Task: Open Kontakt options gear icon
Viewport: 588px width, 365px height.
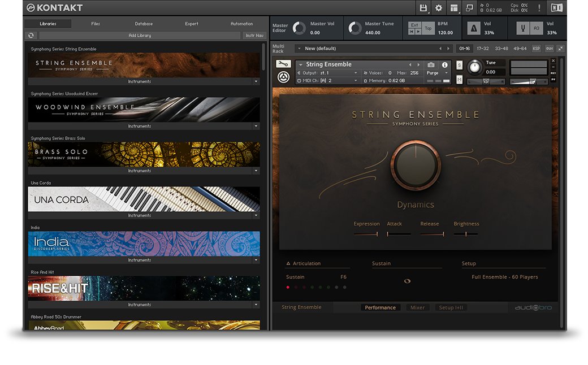Action: coord(439,8)
